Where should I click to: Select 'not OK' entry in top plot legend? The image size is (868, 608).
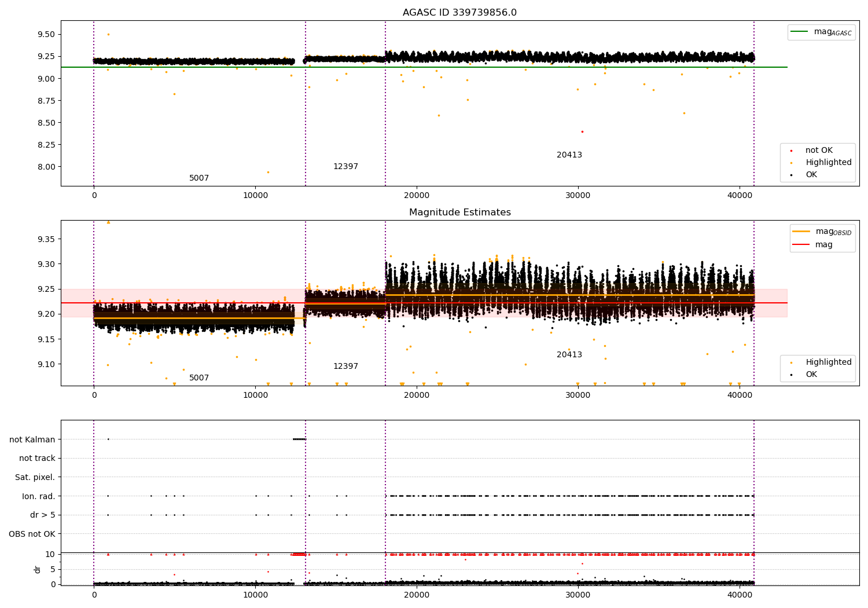(819, 151)
